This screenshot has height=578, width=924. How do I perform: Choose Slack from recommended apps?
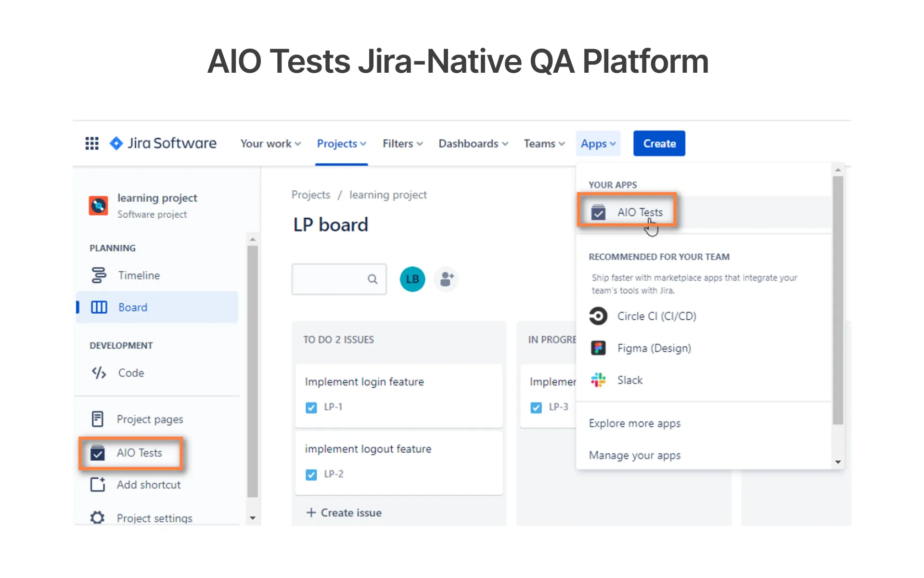pyautogui.click(x=704, y=380)
